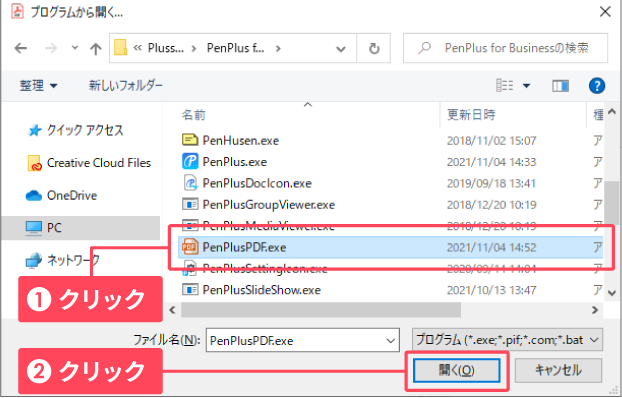Open view options dropdown arrow
The height and width of the screenshot is (398, 622).
click(x=526, y=86)
